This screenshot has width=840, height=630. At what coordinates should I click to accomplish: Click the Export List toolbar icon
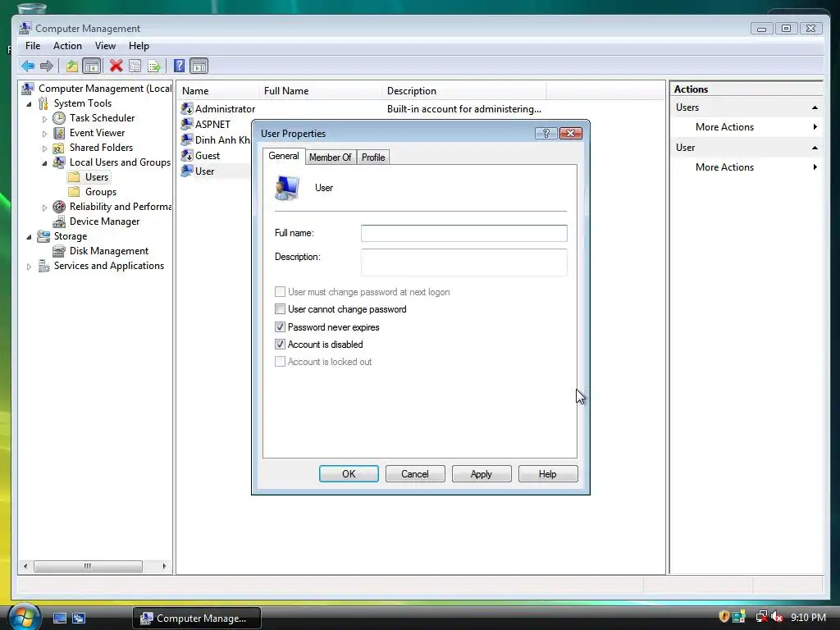(x=154, y=66)
